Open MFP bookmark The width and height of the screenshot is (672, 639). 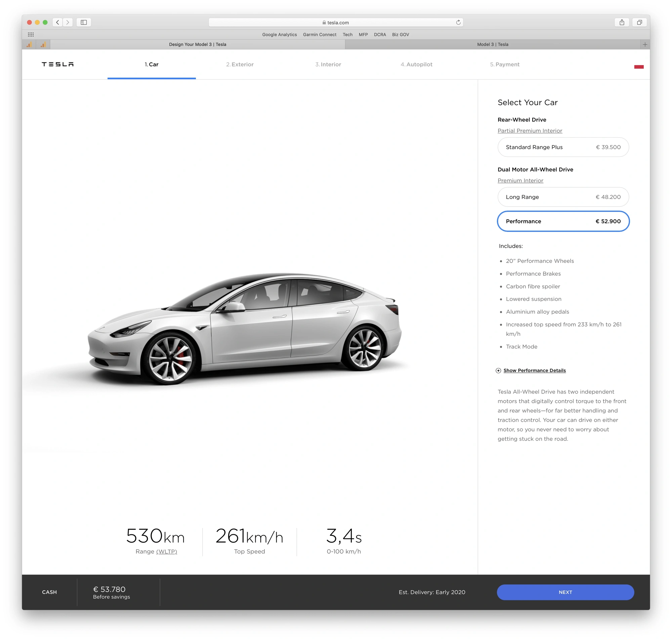pos(363,35)
